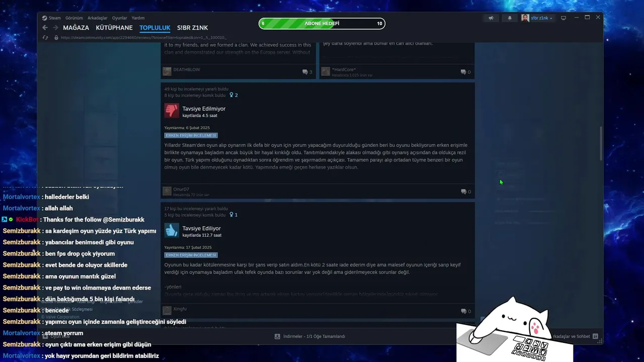Open Xingfu's profile name link

tap(180, 309)
